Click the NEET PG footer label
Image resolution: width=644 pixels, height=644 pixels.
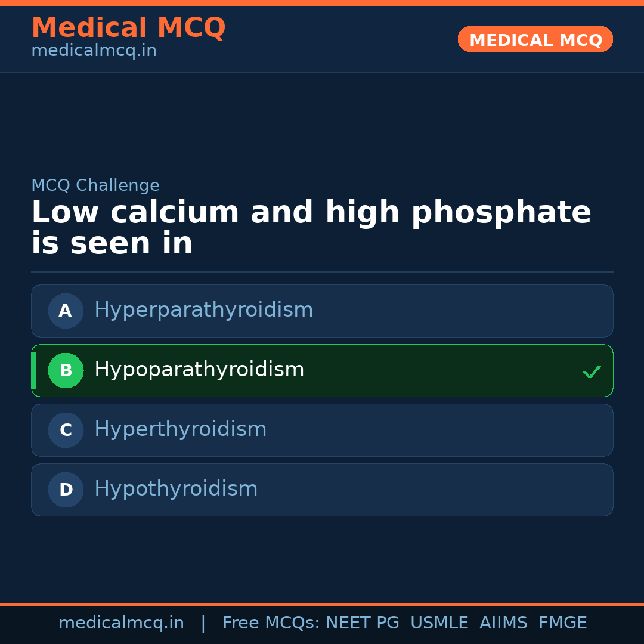(x=363, y=623)
